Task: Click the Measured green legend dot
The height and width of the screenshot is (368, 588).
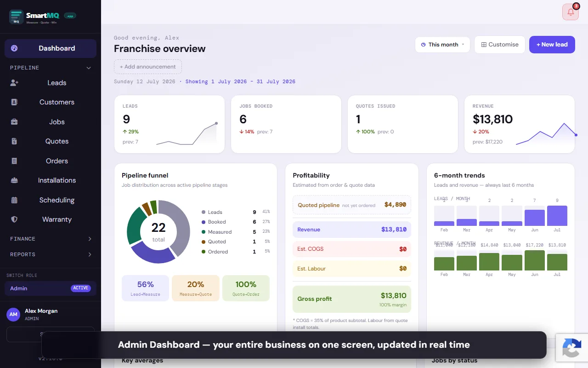Action: 204,232
